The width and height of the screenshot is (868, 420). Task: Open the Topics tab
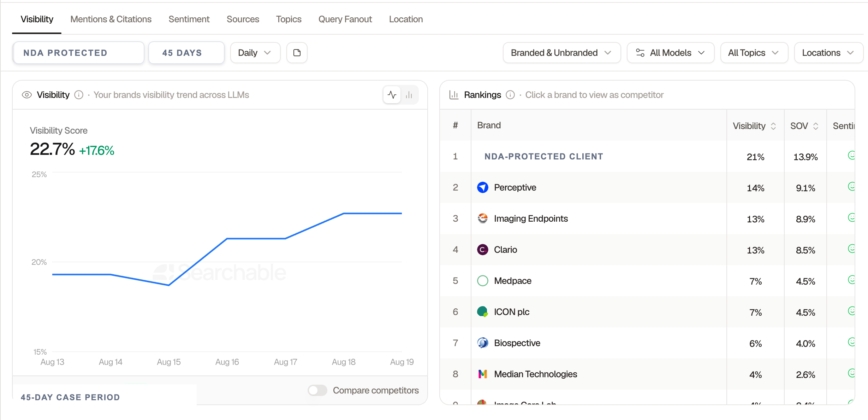click(289, 19)
